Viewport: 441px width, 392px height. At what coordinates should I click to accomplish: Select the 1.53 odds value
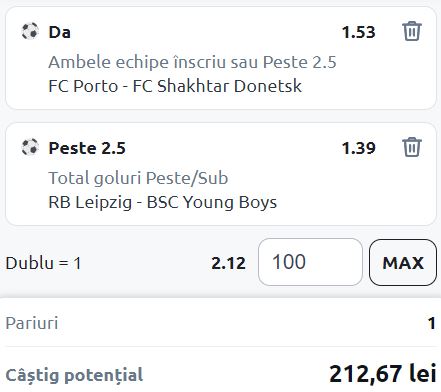tap(359, 32)
